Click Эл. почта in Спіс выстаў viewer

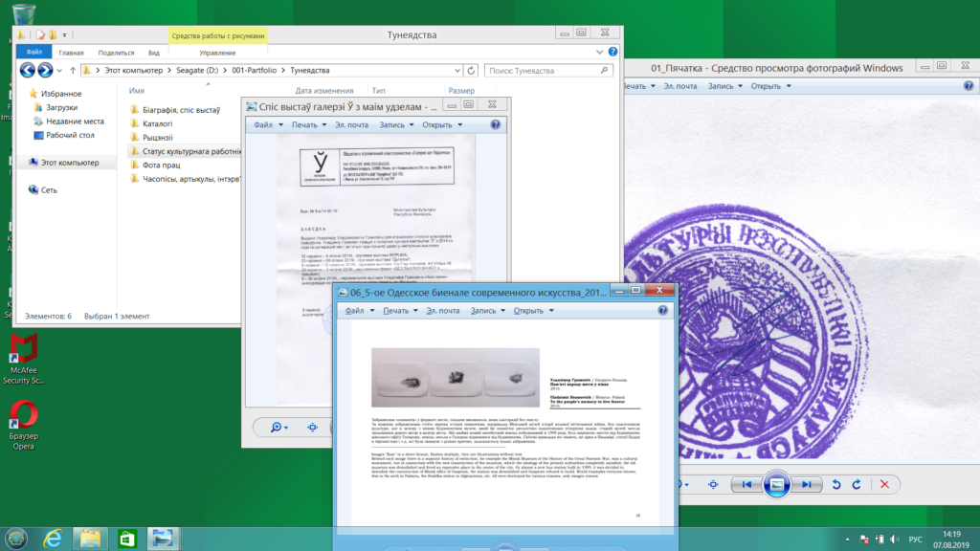click(x=351, y=125)
